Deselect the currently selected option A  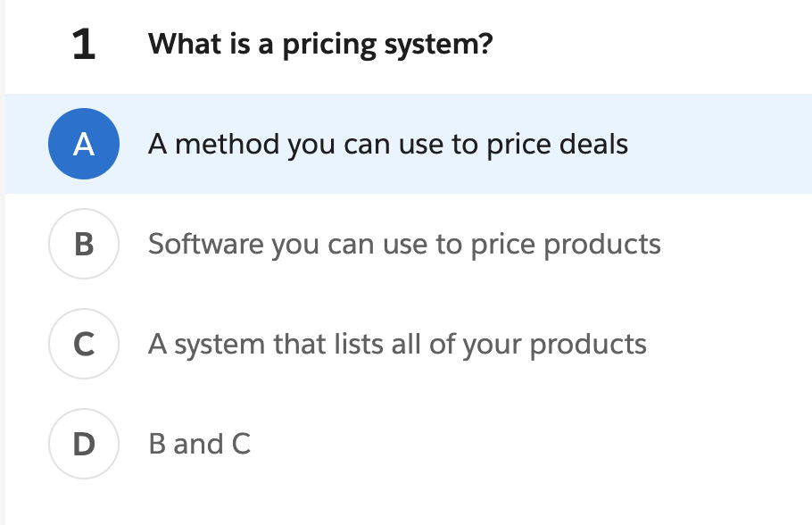pyautogui.click(x=83, y=144)
